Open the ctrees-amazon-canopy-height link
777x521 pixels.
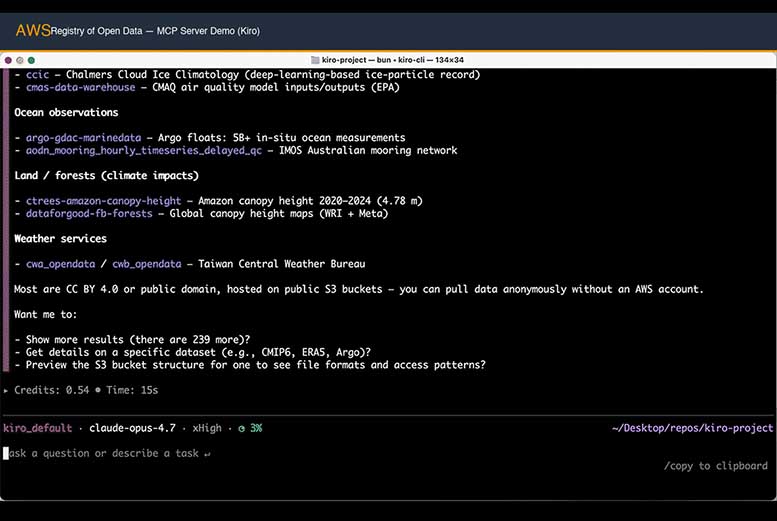click(x=104, y=201)
